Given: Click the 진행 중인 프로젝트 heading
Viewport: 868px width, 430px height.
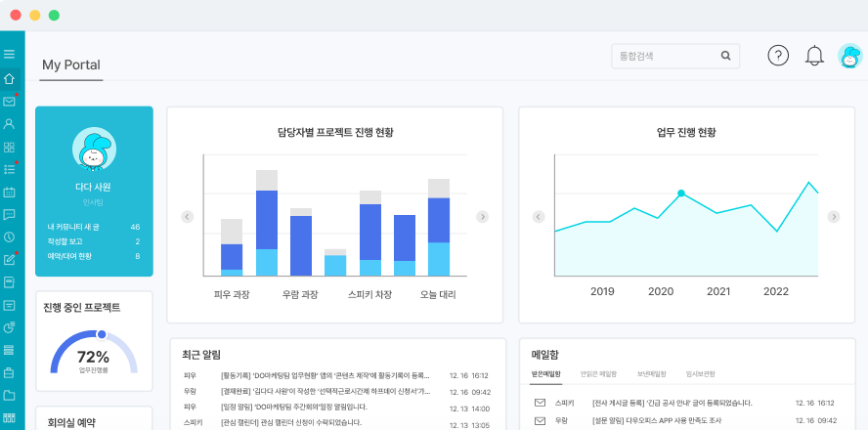Looking at the screenshot, I should pos(82,308).
